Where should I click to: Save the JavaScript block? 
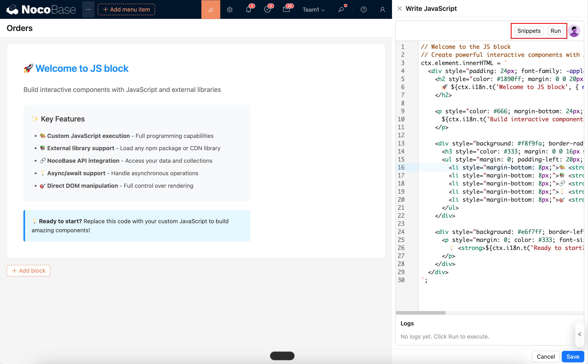pos(573,357)
